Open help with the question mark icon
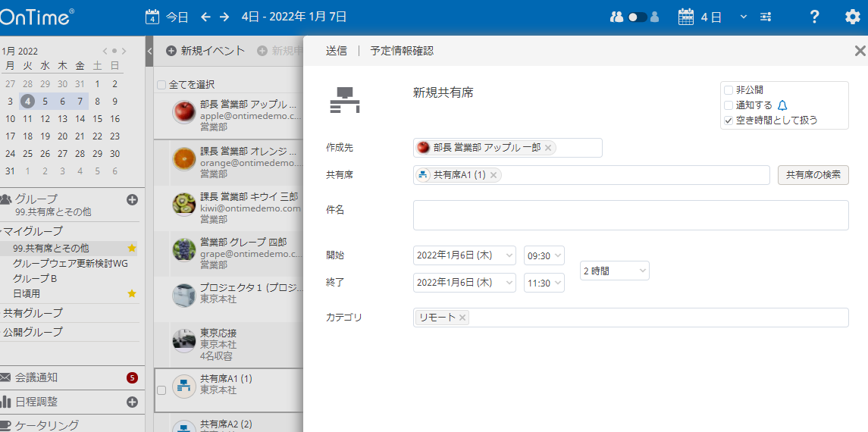The image size is (868, 432). (813, 17)
